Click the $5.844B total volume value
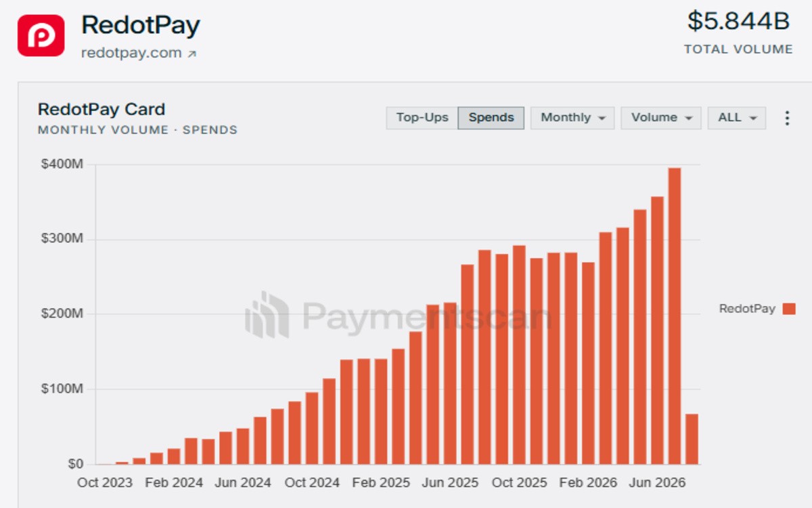The height and width of the screenshot is (508, 812). [739, 22]
